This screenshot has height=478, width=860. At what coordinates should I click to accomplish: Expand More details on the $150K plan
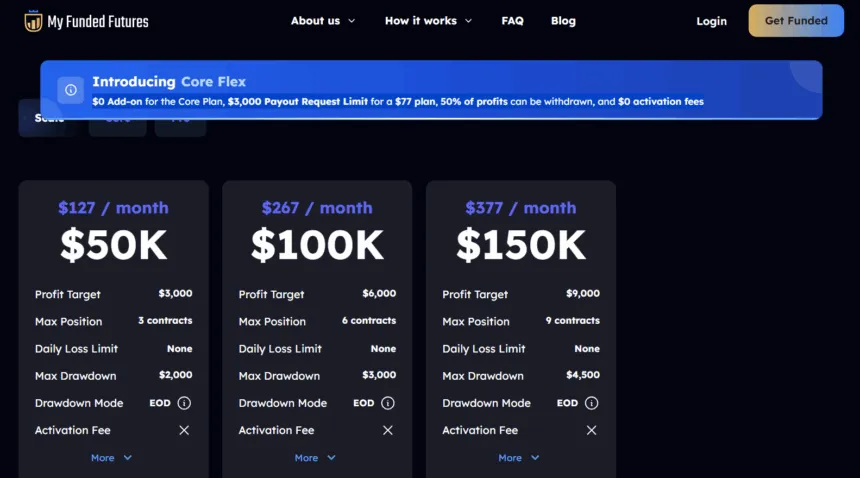[519, 458]
